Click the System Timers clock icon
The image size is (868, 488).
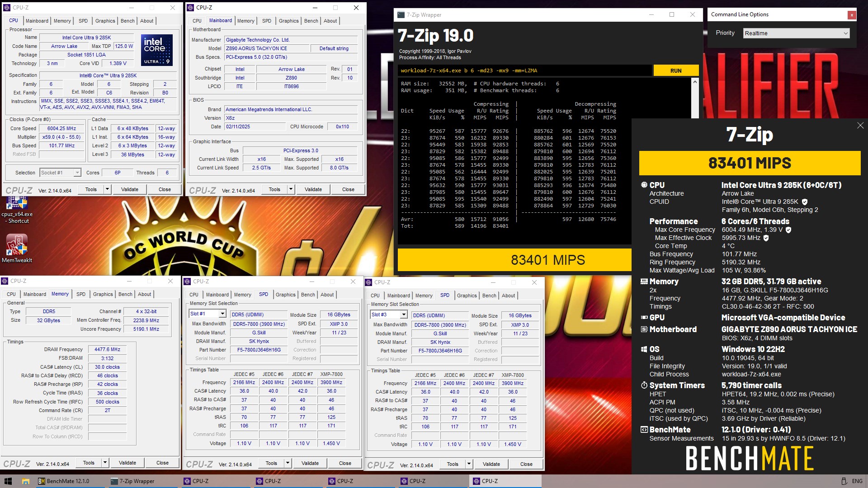pyautogui.click(x=644, y=385)
